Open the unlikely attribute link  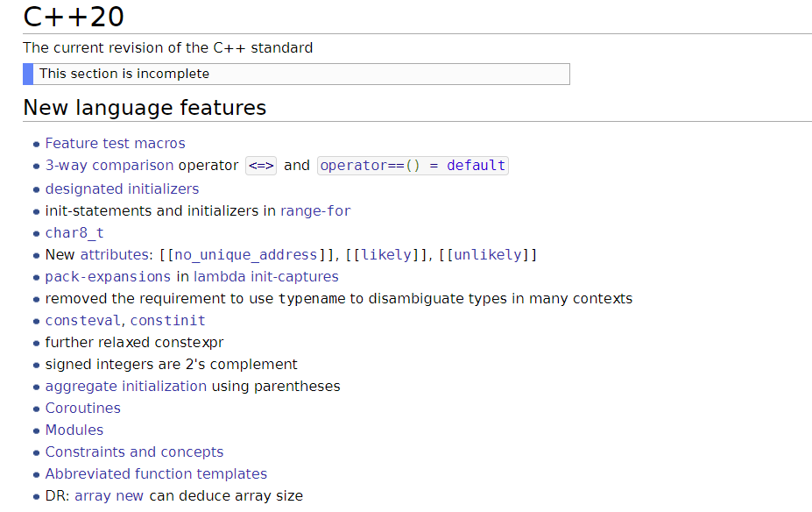tap(488, 255)
